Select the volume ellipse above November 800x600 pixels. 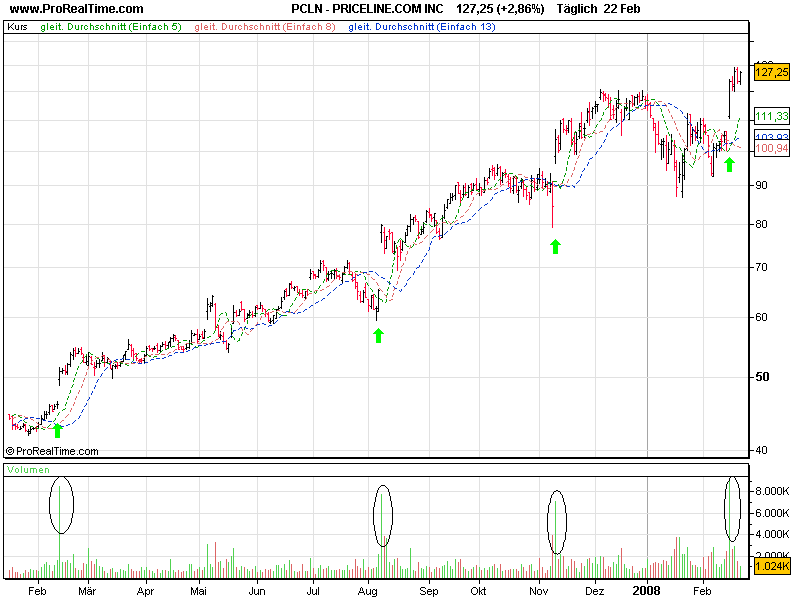[557, 521]
